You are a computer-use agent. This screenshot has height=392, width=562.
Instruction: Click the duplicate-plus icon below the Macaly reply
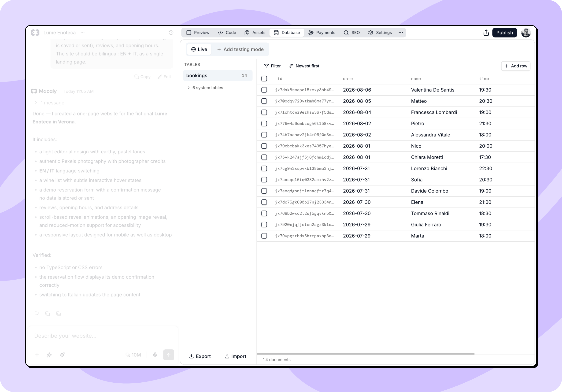pyautogui.click(x=59, y=314)
